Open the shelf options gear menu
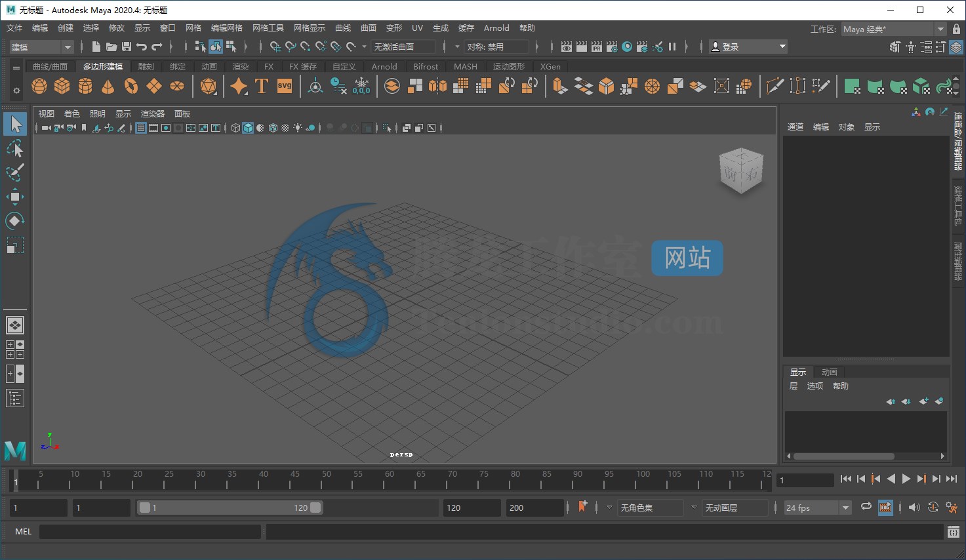The height and width of the screenshot is (560, 966). [16, 91]
